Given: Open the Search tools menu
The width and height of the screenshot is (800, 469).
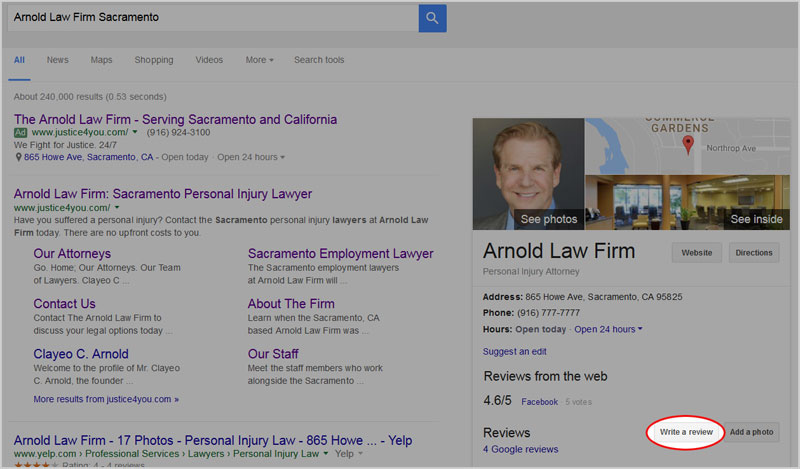Looking at the screenshot, I should point(318,60).
